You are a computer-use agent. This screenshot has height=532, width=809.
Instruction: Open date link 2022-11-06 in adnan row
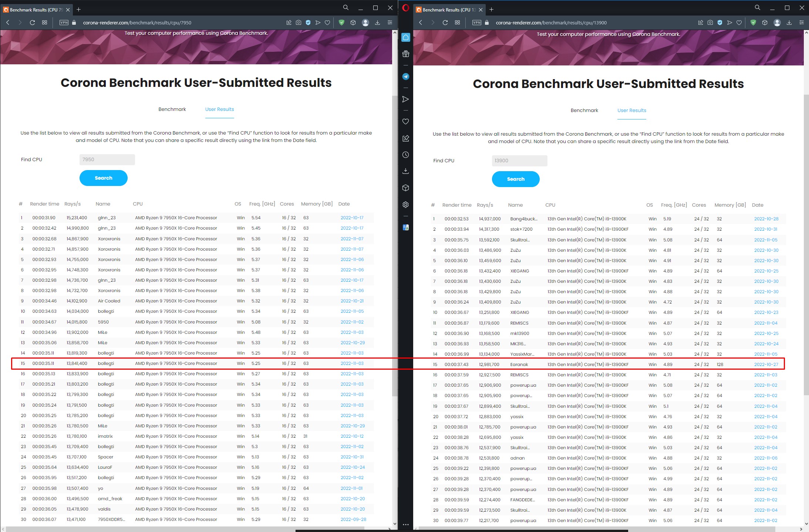tap(766, 458)
